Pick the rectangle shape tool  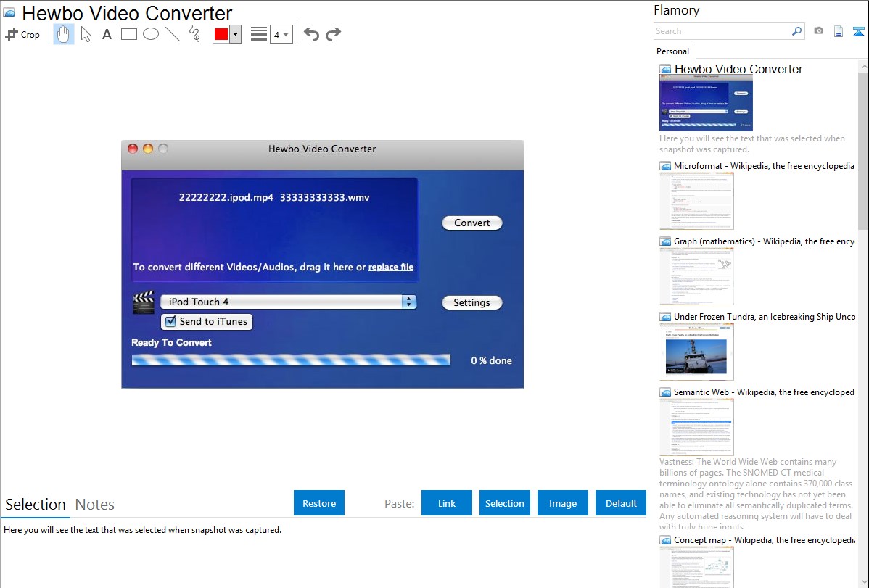tap(128, 34)
